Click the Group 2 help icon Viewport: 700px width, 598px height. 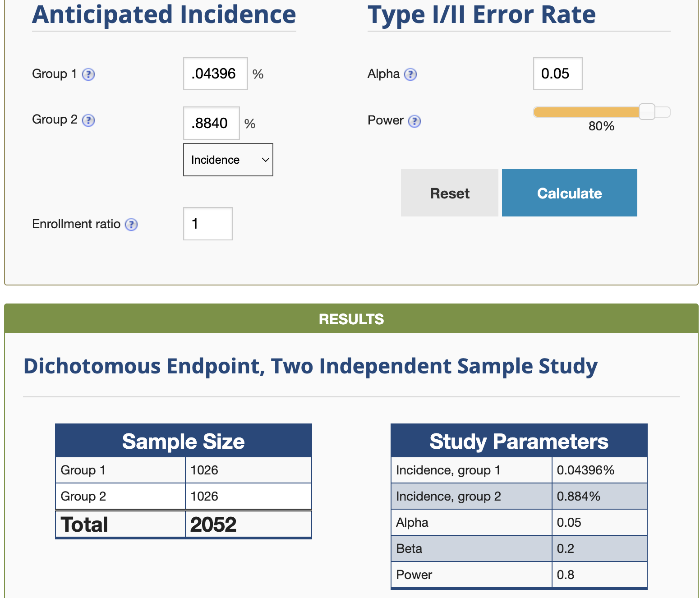(89, 120)
